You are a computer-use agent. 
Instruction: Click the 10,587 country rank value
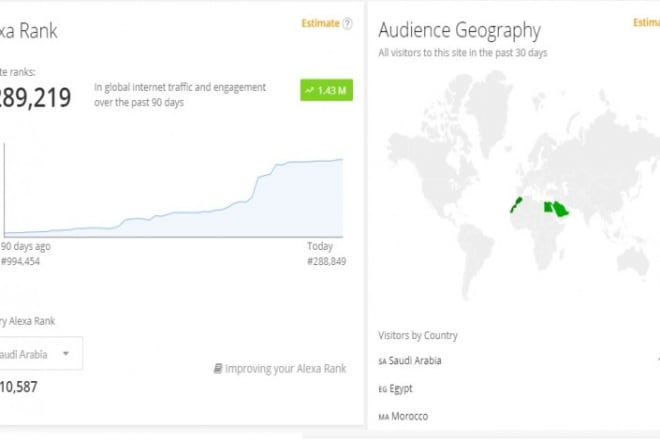click(19, 387)
